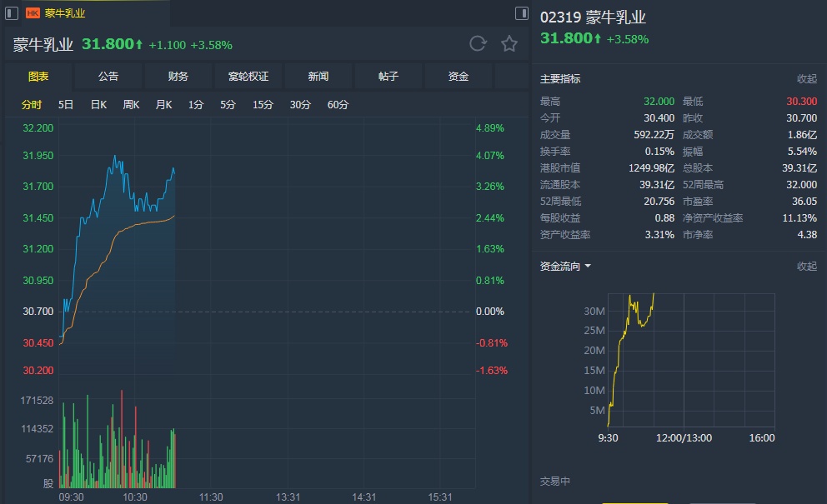The height and width of the screenshot is (504, 827).
Task: Click the 02319 蒙牛乳业 heading
Action: (x=593, y=17)
